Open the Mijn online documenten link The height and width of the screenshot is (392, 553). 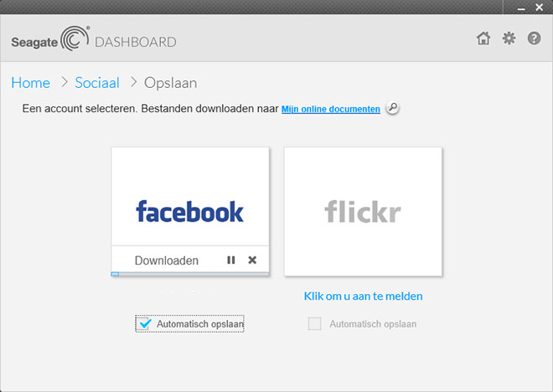(330, 109)
